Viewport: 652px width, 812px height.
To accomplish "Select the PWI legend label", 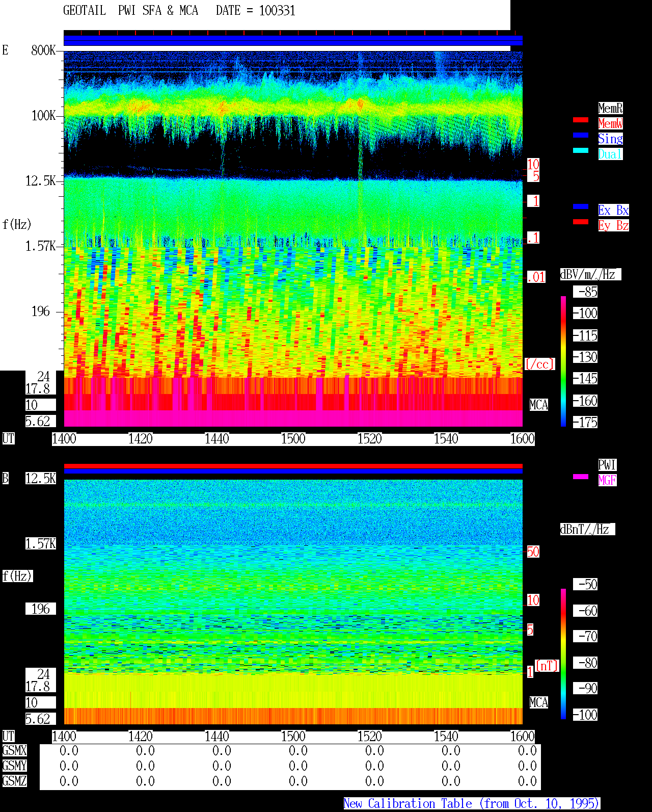I will pos(607,465).
